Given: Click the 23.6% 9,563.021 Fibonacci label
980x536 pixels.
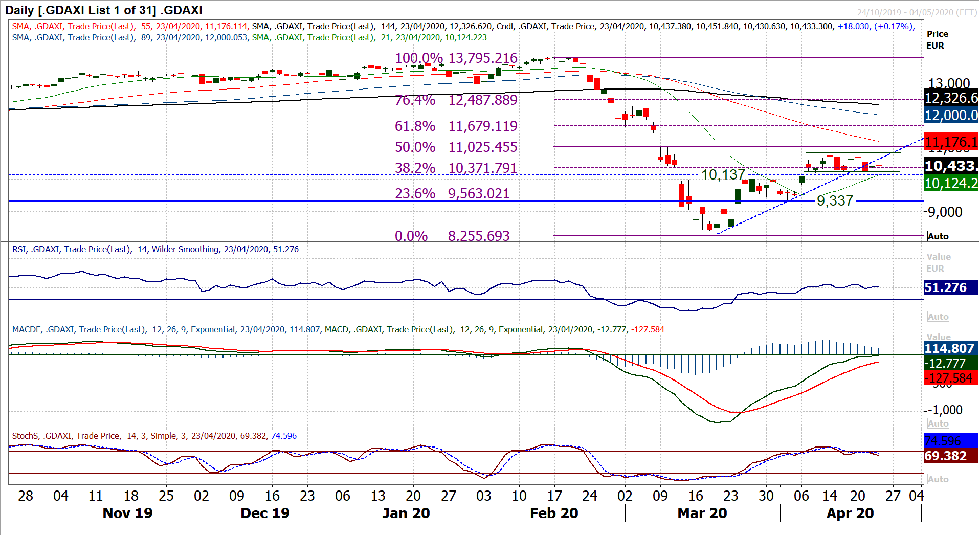Looking at the screenshot, I should point(452,193).
